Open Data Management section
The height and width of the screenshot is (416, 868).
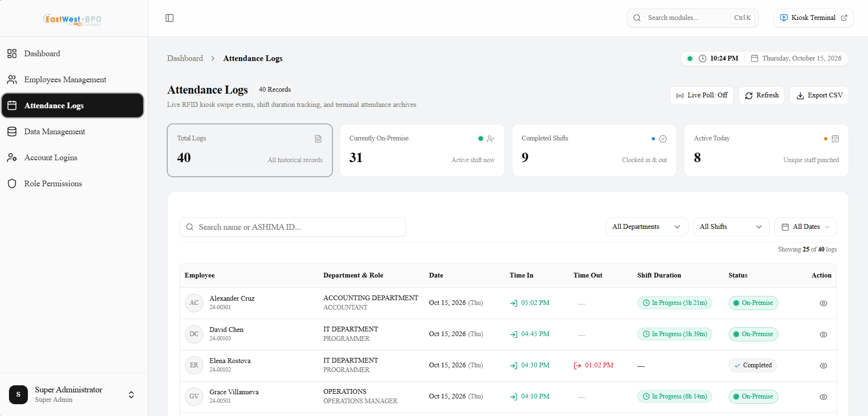73,131
